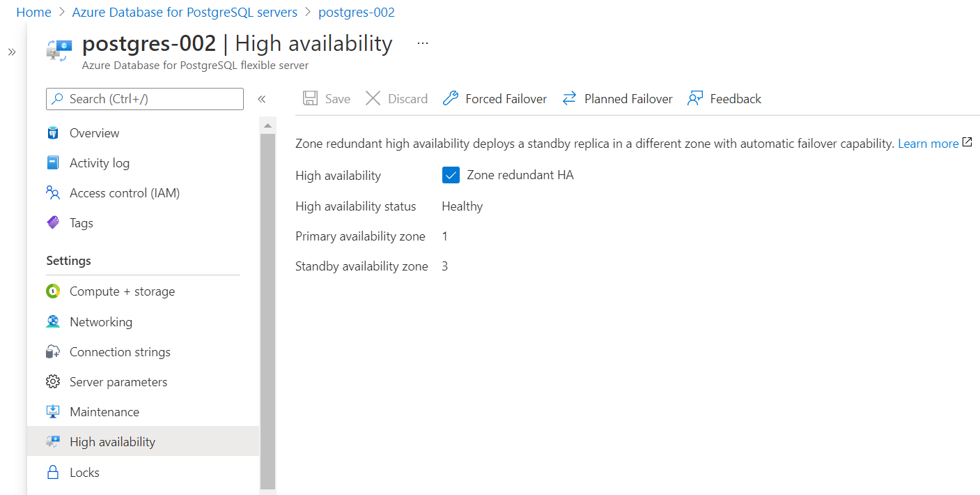Uncheck the Zone redundant HA checkbox
The height and width of the screenshot is (495, 980).
pos(451,175)
